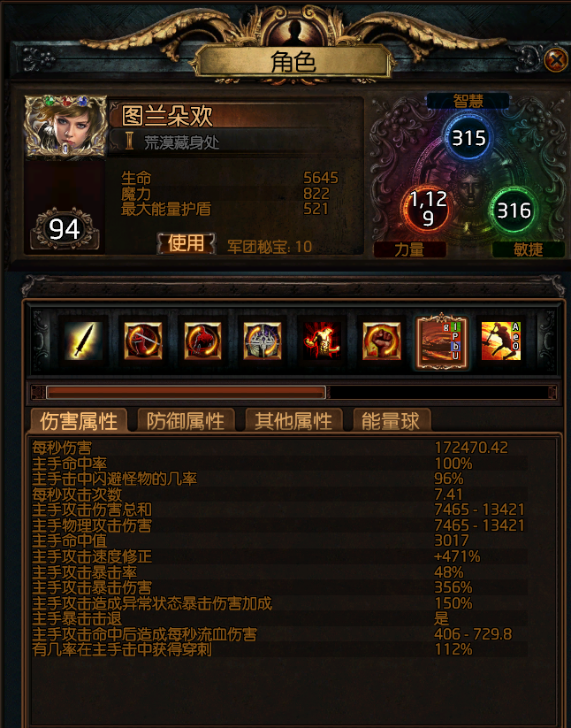Switch to the 其他属性 tab

(293, 421)
